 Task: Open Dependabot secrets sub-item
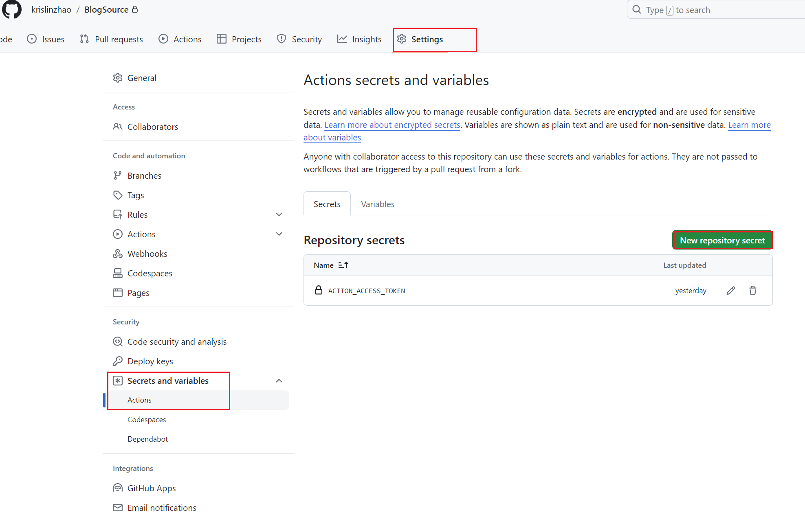point(147,439)
